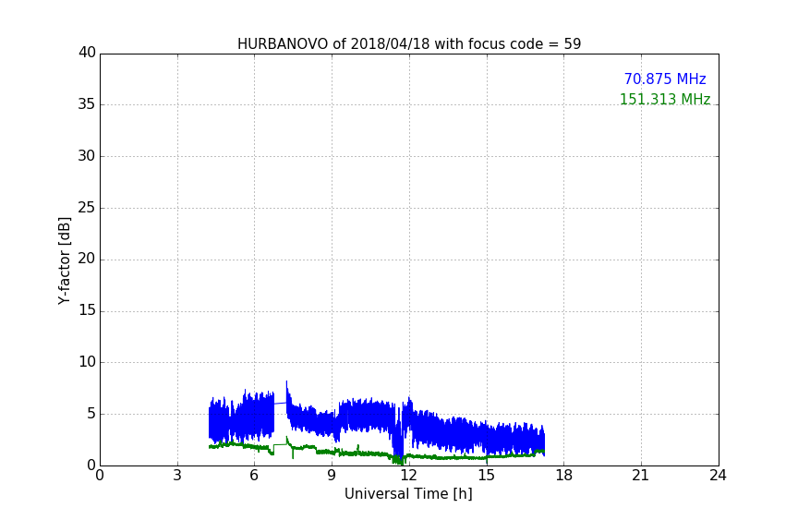Click the y-axis tick value 35
798x532 pixels.
click(x=87, y=104)
